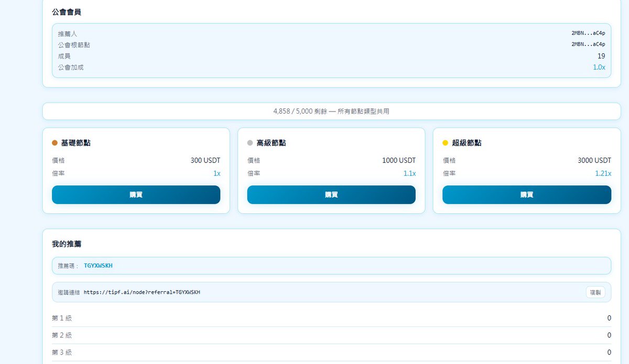The height and width of the screenshot is (364, 629).
Task: Click the 1x multiplier of 基礎節點
Action: pos(216,173)
